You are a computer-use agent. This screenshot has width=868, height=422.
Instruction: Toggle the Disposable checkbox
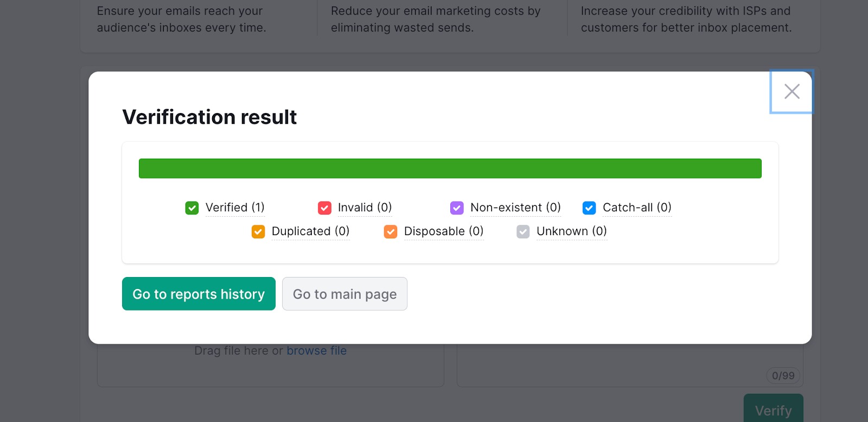coord(390,231)
